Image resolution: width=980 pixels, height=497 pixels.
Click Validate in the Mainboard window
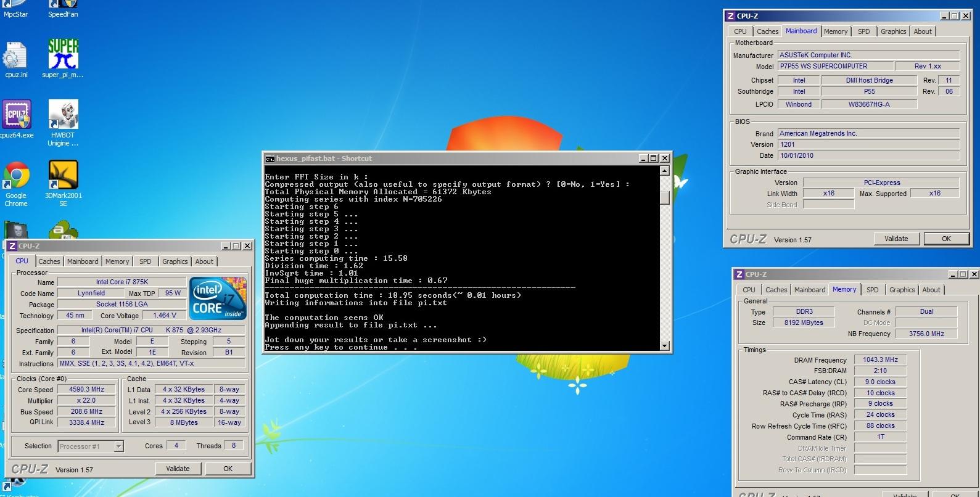[896, 239]
